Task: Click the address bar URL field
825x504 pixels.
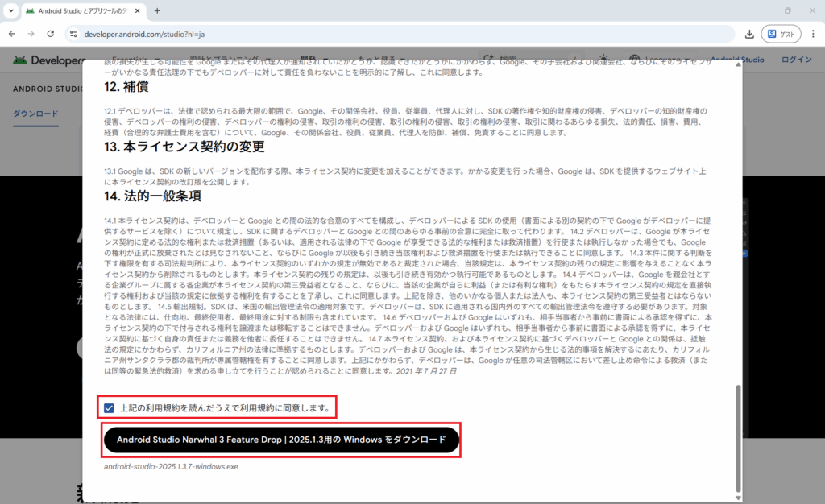Action: pos(403,35)
